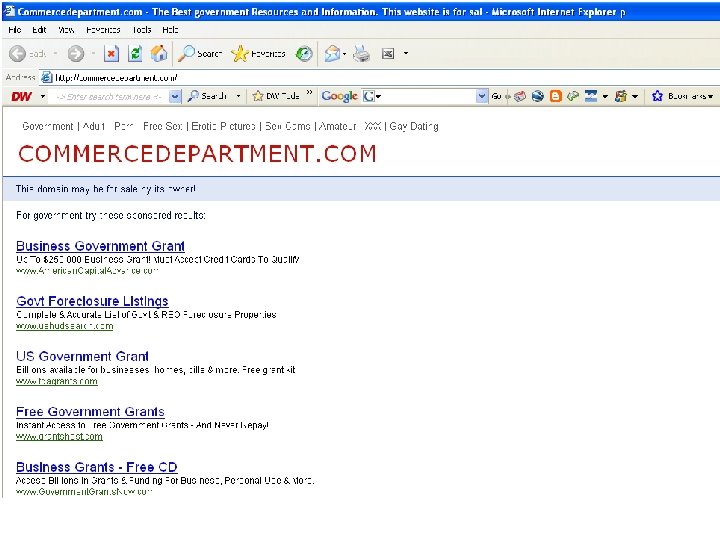The height and width of the screenshot is (540, 720).
Task: Click the Government top navigation link
Action: 48,126
